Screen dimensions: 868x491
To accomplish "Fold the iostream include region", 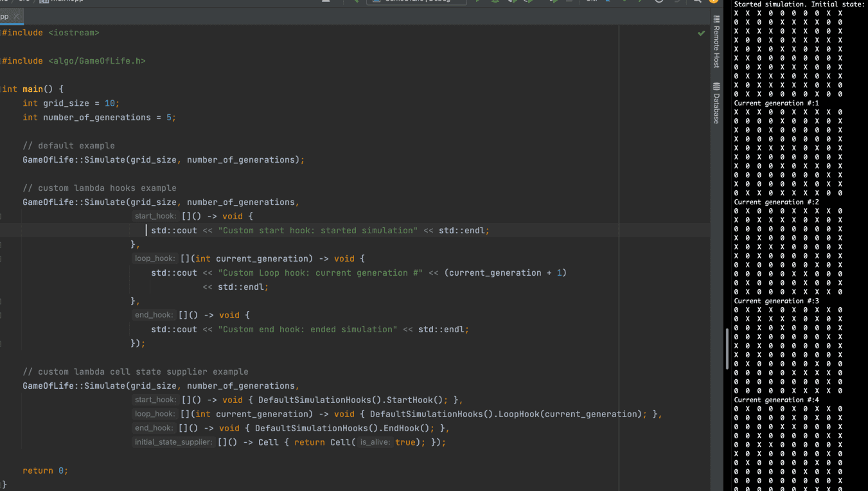I will click(2, 33).
